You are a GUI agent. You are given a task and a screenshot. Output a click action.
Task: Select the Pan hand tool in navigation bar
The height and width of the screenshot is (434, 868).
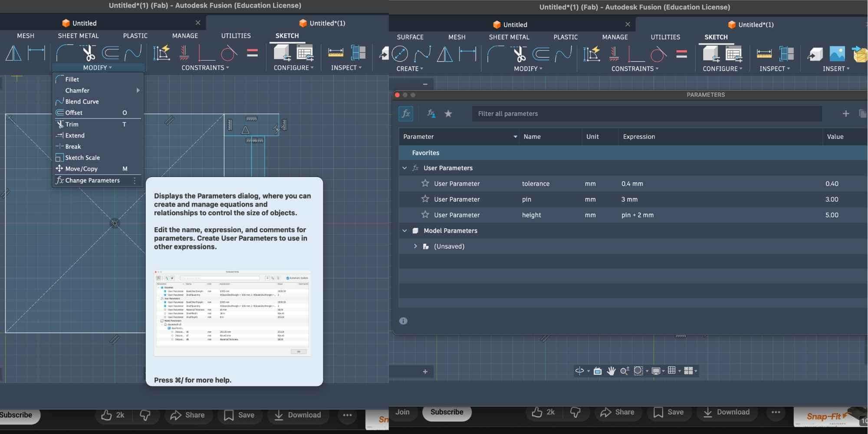(x=611, y=371)
